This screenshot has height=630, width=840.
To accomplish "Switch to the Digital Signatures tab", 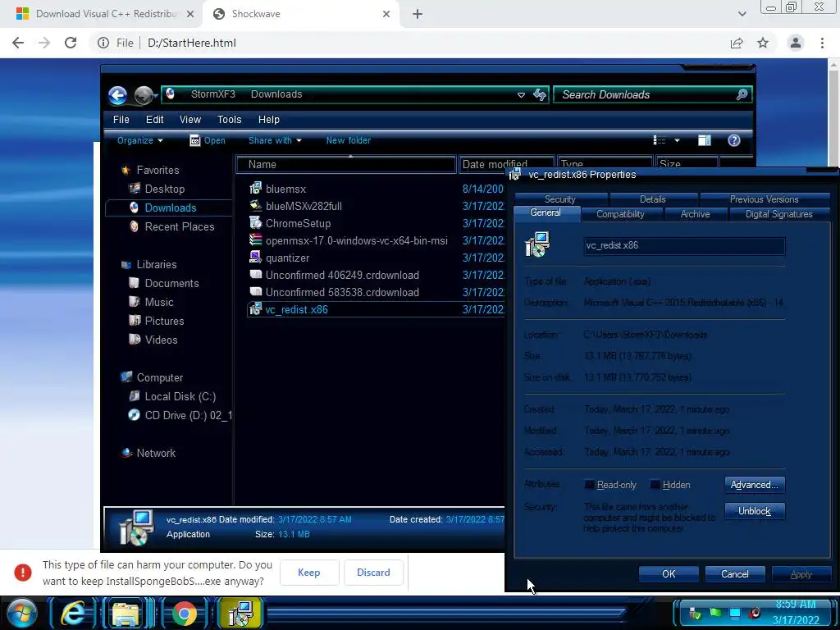I will point(779,214).
